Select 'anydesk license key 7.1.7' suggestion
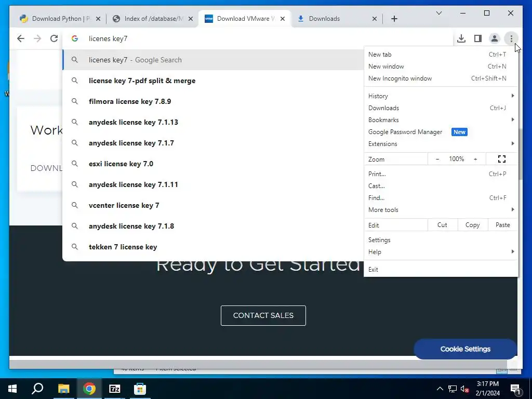The height and width of the screenshot is (399, 532). click(x=213, y=143)
